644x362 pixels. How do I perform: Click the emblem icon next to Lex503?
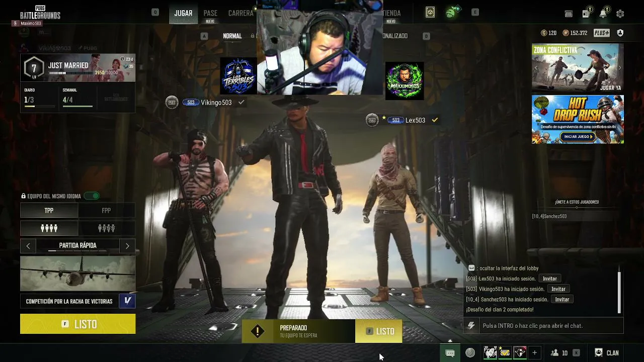(372, 120)
